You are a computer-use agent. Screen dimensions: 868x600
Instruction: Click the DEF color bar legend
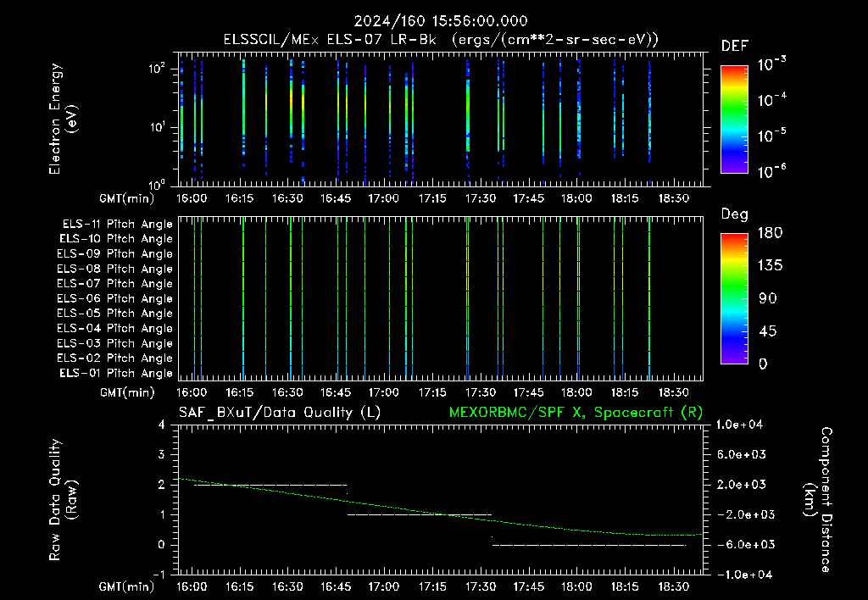coord(734,119)
